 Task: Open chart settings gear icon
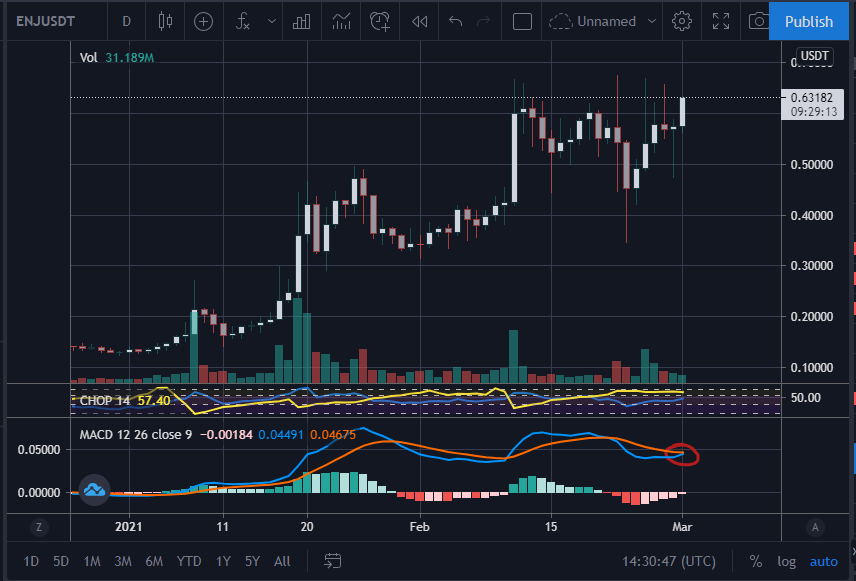(x=681, y=21)
